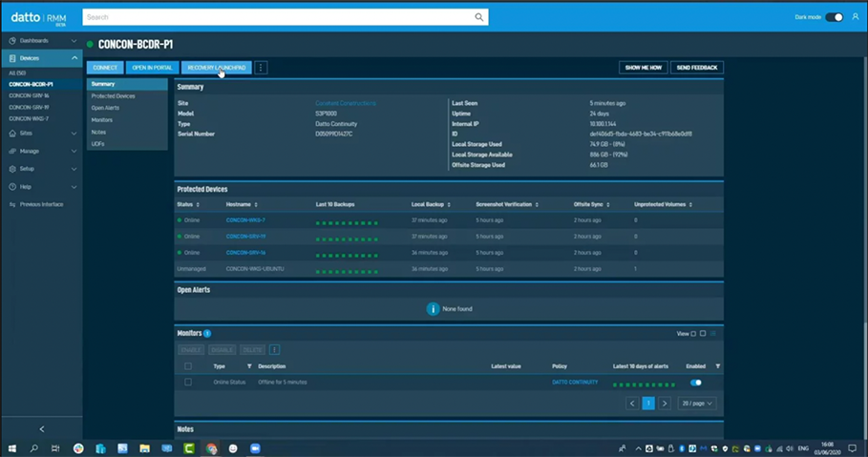Go to the Protected Devices section tab
The image size is (868, 457).
point(113,96)
